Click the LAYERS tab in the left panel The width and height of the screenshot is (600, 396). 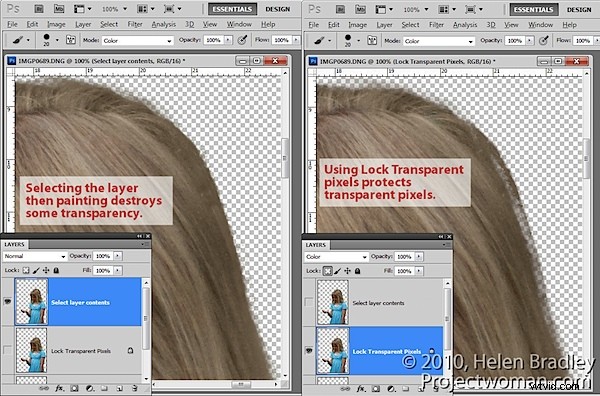click(14, 244)
